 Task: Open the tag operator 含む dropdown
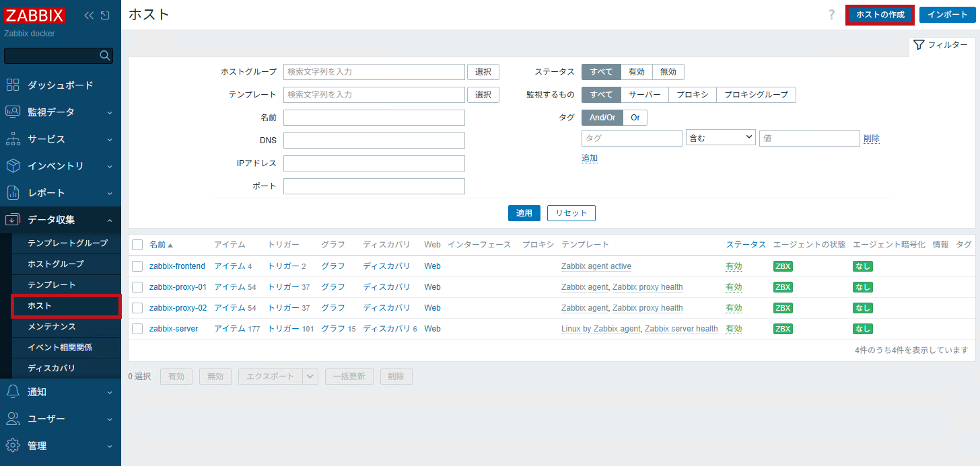[x=720, y=139]
